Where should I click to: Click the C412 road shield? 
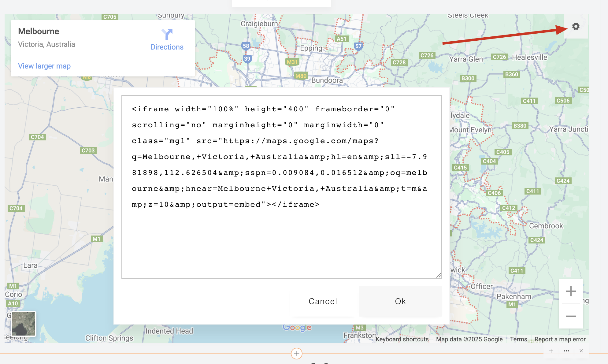click(x=509, y=208)
